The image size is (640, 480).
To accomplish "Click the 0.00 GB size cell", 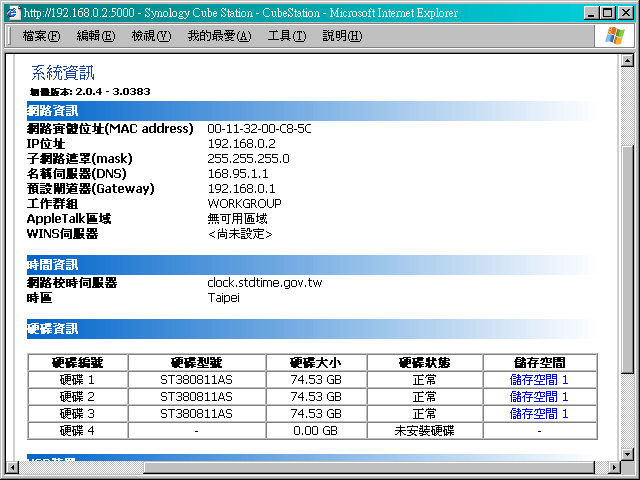I will (316, 431).
